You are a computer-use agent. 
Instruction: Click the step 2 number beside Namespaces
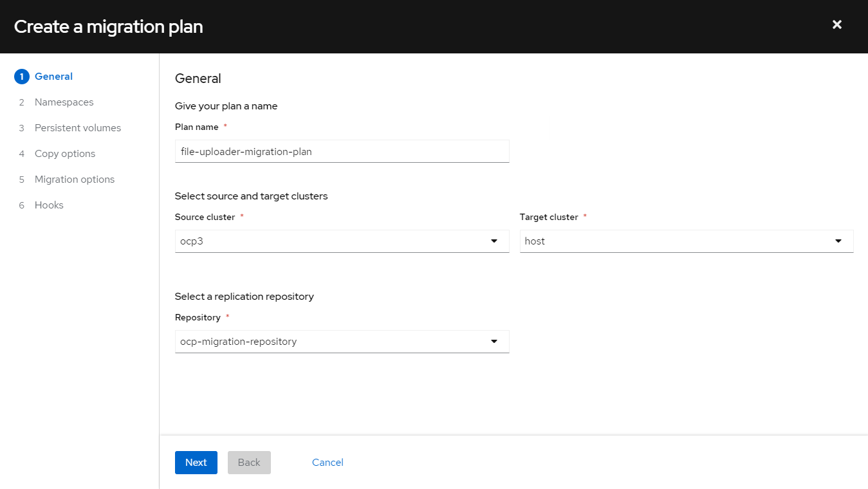point(21,102)
